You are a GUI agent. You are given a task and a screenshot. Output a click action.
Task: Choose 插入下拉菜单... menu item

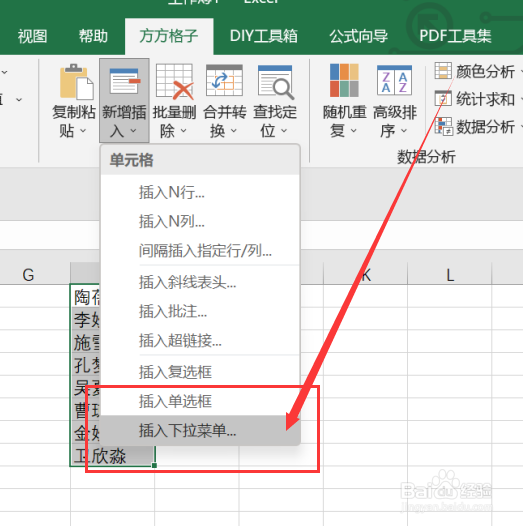(x=200, y=430)
